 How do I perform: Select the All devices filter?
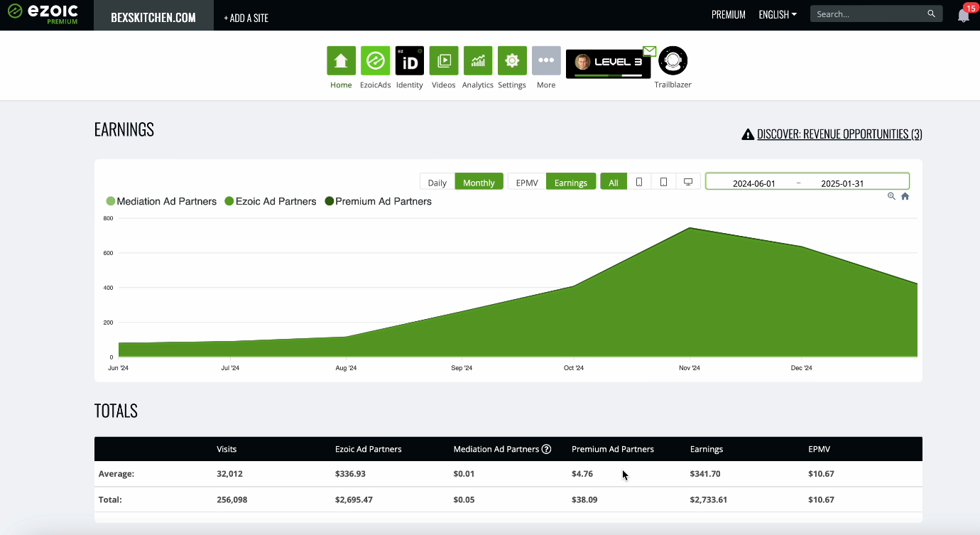(614, 182)
